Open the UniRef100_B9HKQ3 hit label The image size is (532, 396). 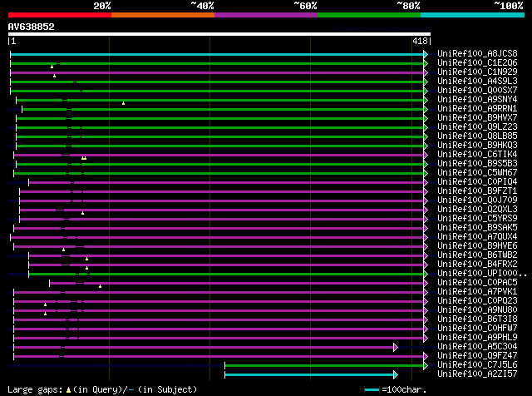coord(477,145)
